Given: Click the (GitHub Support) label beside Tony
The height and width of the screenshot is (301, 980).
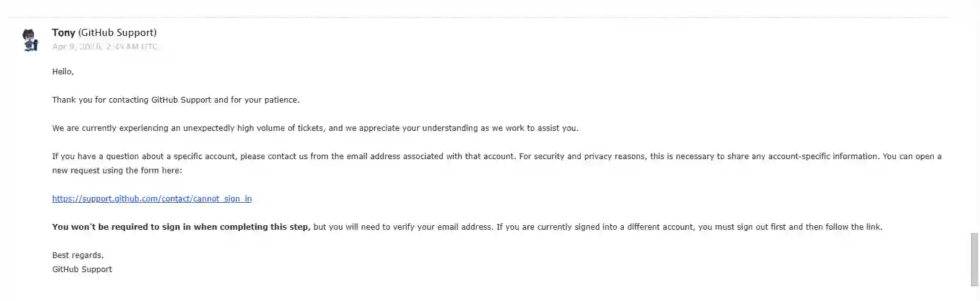Looking at the screenshot, I should coord(117,33).
